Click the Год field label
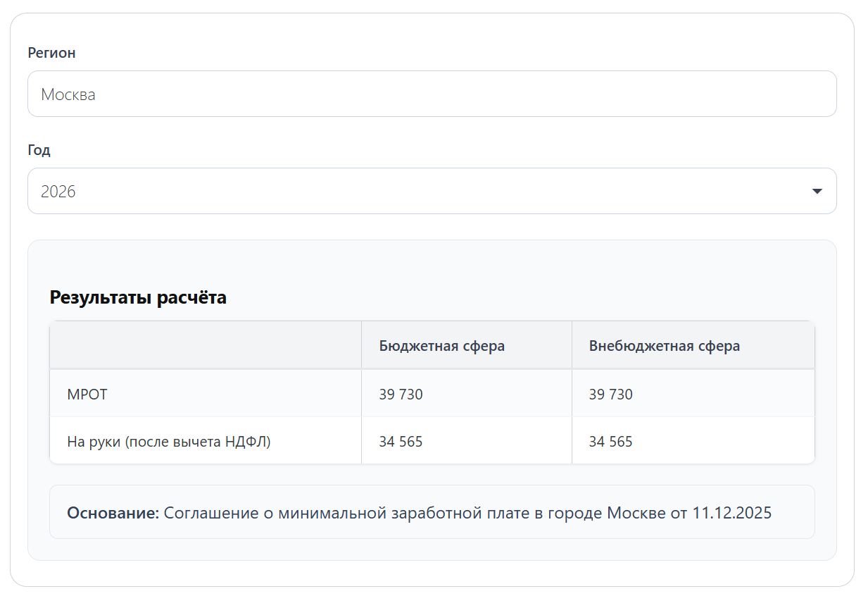The image size is (868, 596). [39, 150]
